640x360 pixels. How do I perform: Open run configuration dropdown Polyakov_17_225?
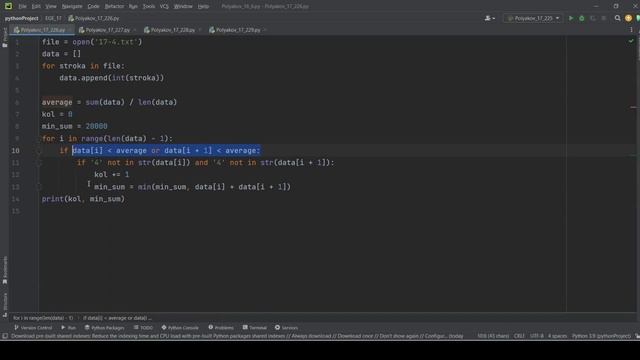pos(533,18)
